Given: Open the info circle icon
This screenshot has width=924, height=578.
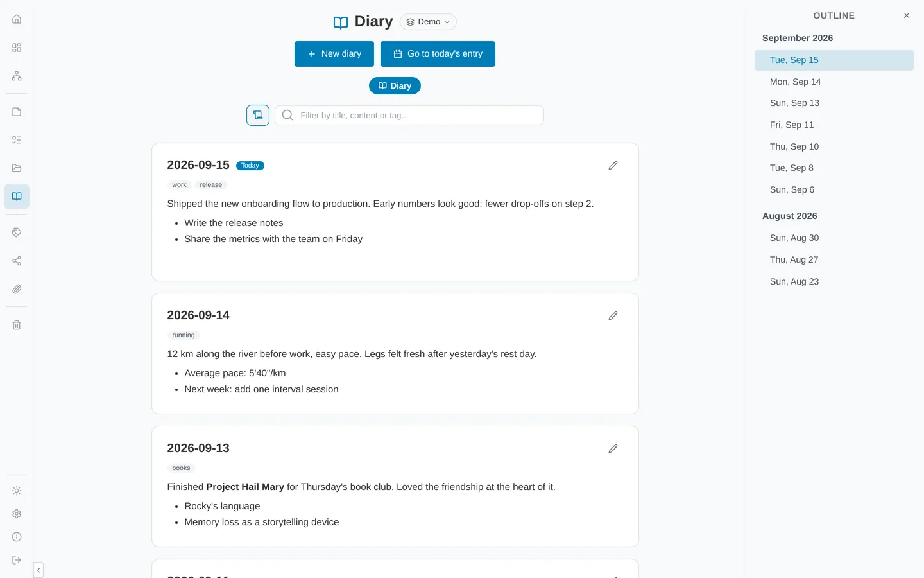Looking at the screenshot, I should pos(17,537).
